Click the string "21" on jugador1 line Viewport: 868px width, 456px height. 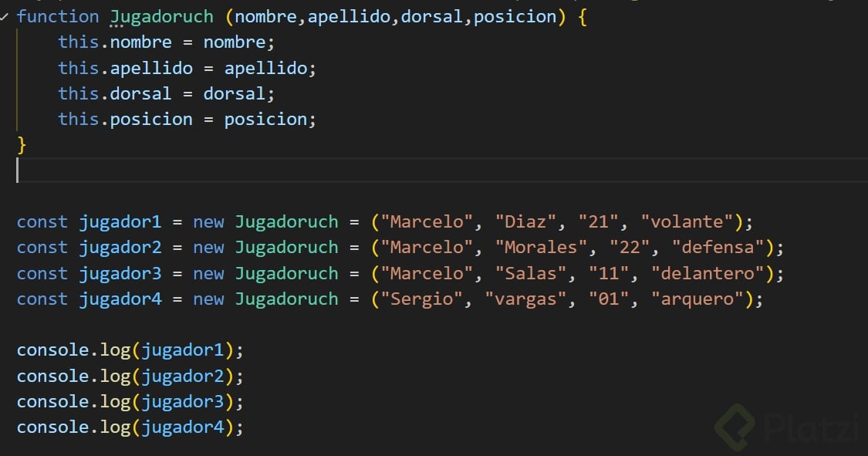click(x=599, y=222)
